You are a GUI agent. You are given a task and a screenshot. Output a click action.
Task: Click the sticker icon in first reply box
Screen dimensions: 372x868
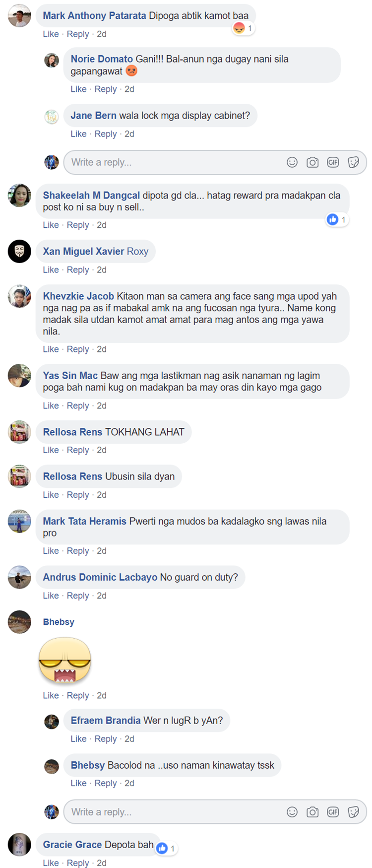(353, 162)
